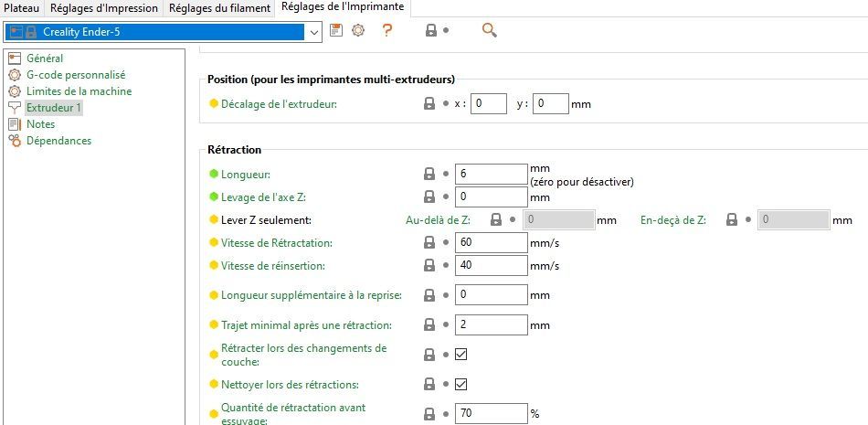Select Dépendances in the sidebar
The width and height of the screenshot is (868, 425).
point(58,141)
